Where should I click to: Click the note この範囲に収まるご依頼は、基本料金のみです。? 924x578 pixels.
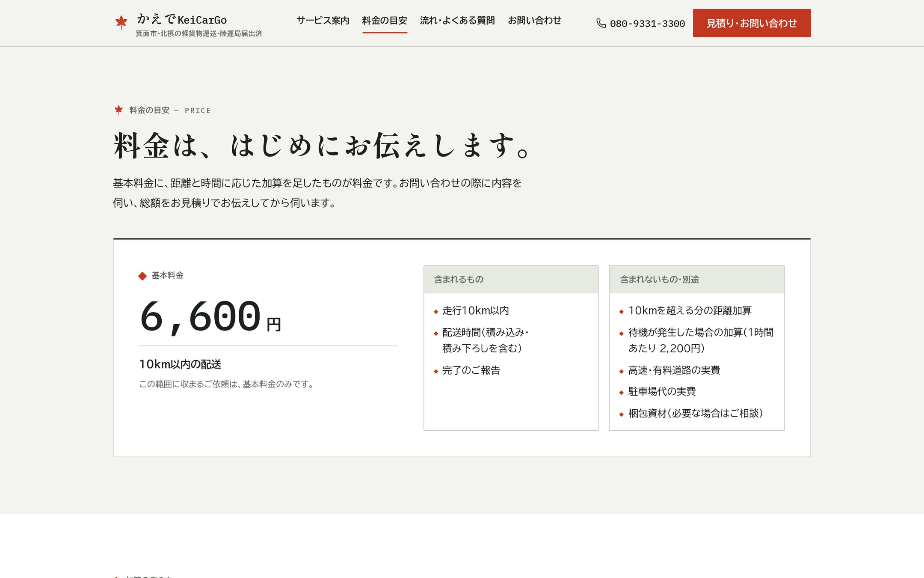point(228,384)
